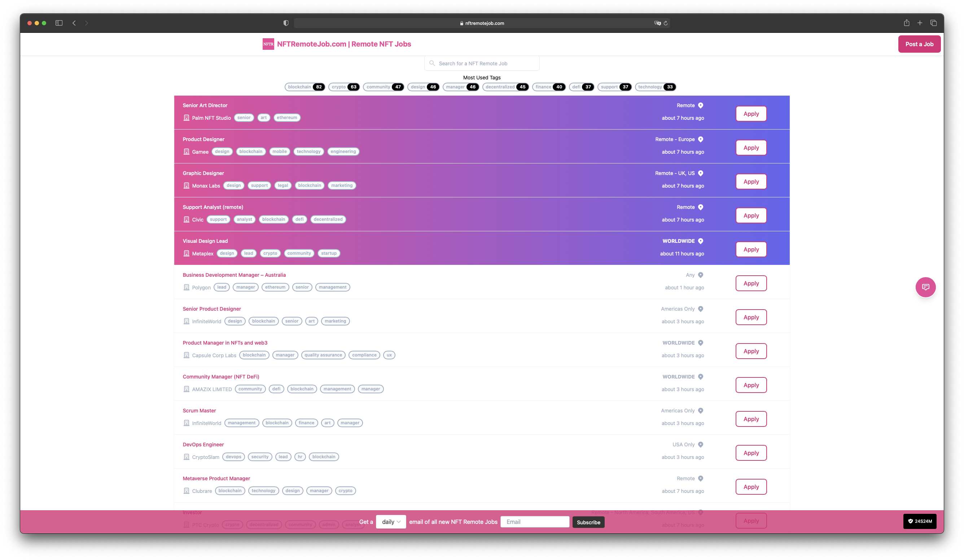Click security tag on CryptoSlam row
Viewport: 964px width, 560px height.
pos(260,457)
